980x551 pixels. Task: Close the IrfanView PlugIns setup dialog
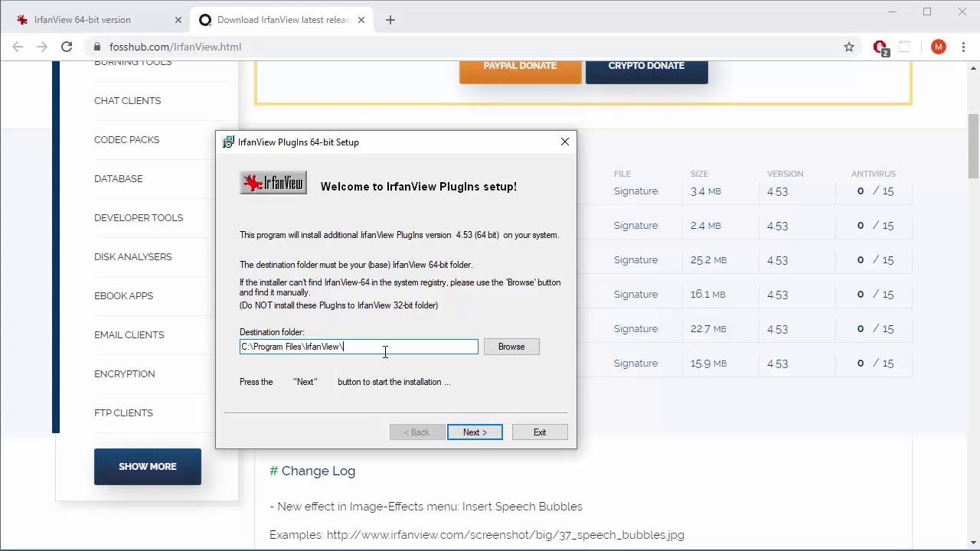click(x=565, y=142)
